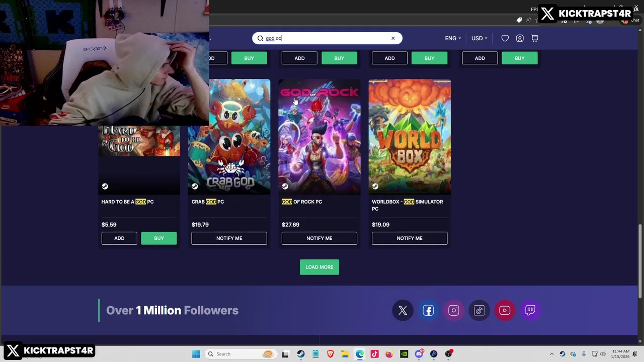The height and width of the screenshot is (362, 644).
Task: Load more search results
Action: pyautogui.click(x=319, y=267)
